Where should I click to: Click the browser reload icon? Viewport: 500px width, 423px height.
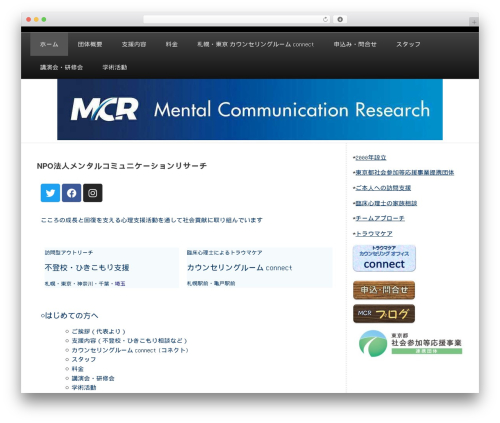pos(325,19)
